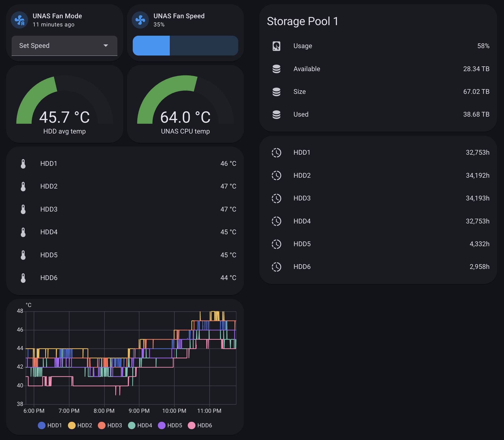This screenshot has height=440, width=504.
Task: Click the 4,332h value for HDD5
Action: coord(479,244)
